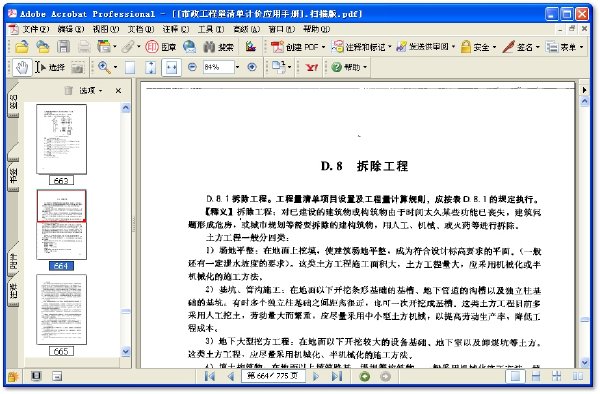Image resolution: width=600 pixels, height=394 pixels.
Task: Click the Save disk icon
Action: tap(64, 47)
